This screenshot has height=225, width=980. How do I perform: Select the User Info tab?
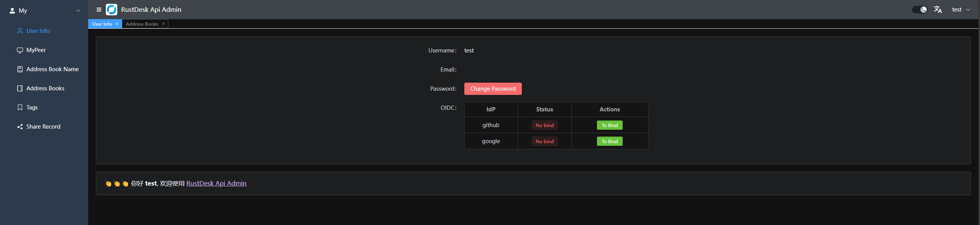coord(102,24)
